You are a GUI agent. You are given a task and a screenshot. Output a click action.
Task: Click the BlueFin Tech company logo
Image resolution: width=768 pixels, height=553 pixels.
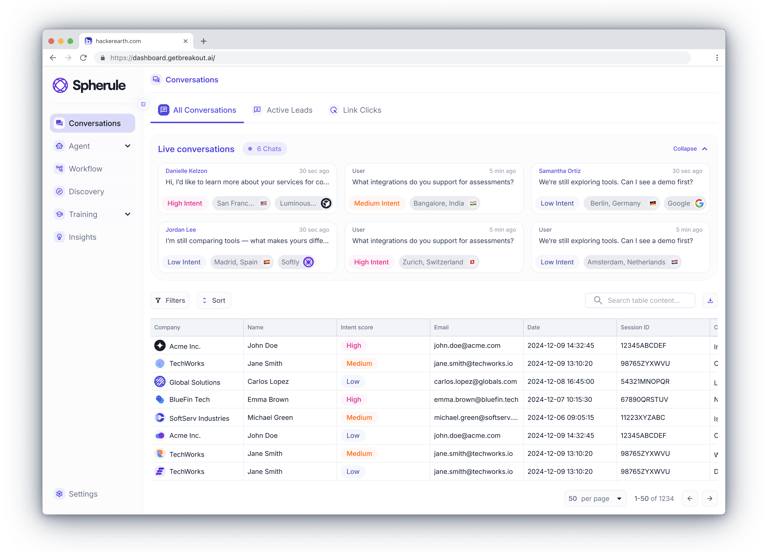tap(160, 399)
